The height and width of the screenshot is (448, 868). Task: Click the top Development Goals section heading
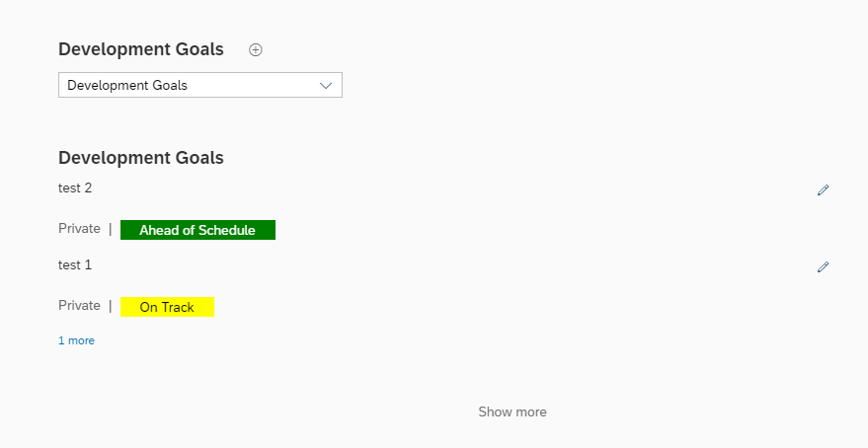click(x=141, y=49)
